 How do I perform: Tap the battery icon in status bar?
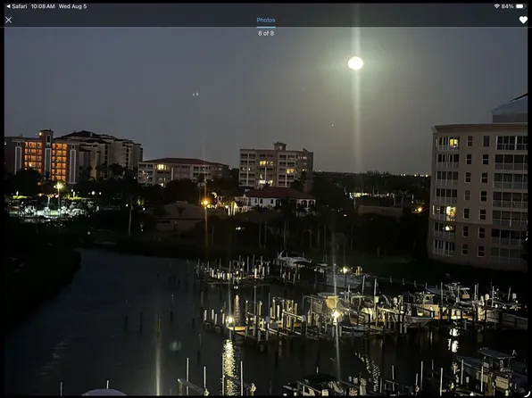pyautogui.click(x=520, y=6)
